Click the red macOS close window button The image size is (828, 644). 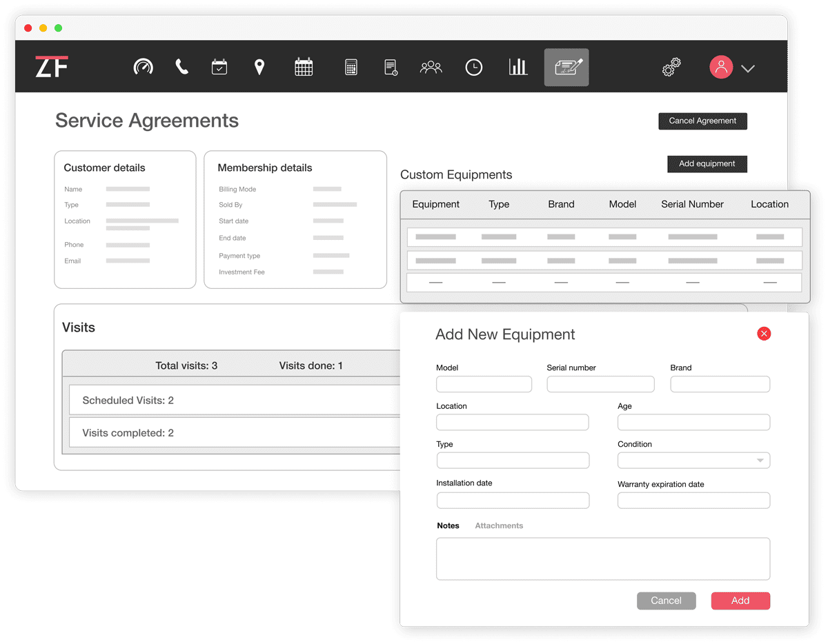pos(28,28)
